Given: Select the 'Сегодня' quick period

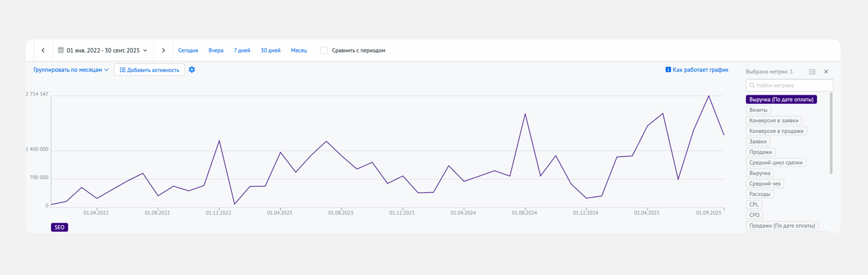Looking at the screenshot, I should point(188,51).
